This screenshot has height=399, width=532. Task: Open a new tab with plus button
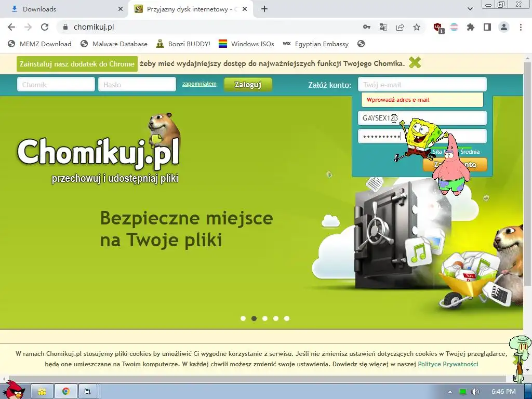point(264,9)
